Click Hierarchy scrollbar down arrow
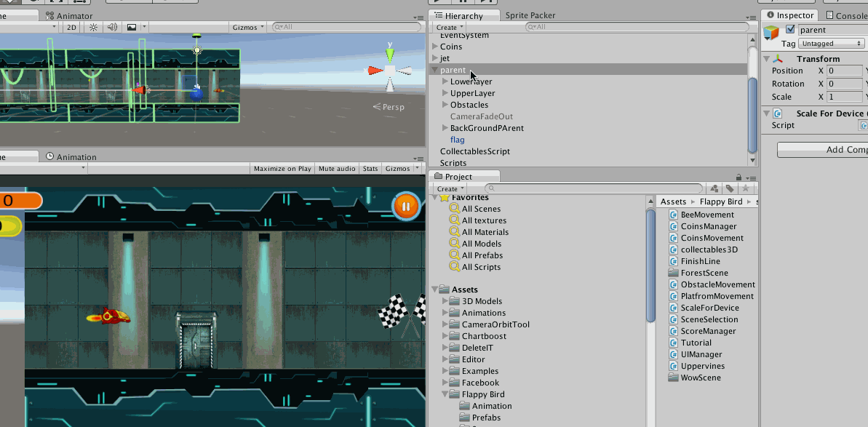 (752, 161)
